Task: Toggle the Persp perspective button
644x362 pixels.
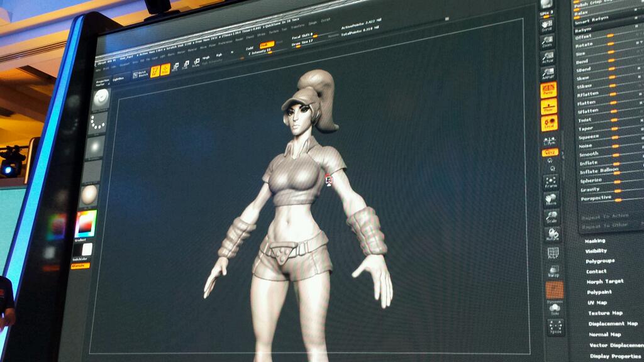Action: (x=548, y=90)
